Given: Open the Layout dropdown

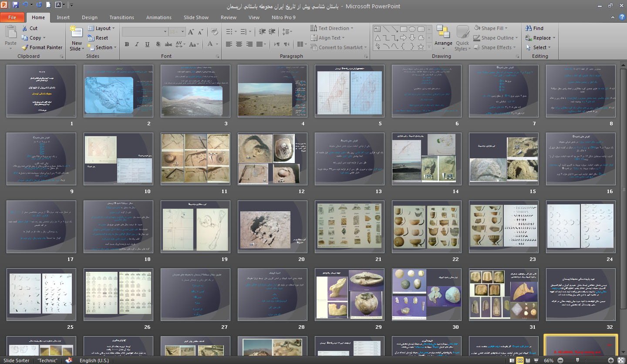Looking at the screenshot, I should pyautogui.click(x=102, y=28).
